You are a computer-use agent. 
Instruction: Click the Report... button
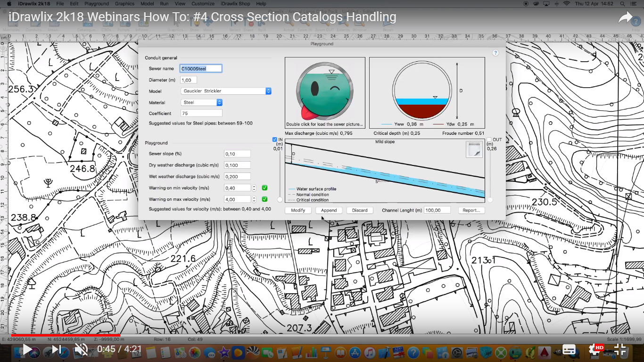pos(471,210)
